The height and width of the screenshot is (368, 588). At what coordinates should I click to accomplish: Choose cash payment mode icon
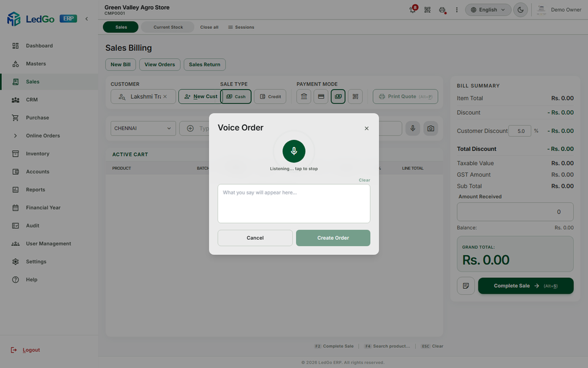tap(338, 96)
